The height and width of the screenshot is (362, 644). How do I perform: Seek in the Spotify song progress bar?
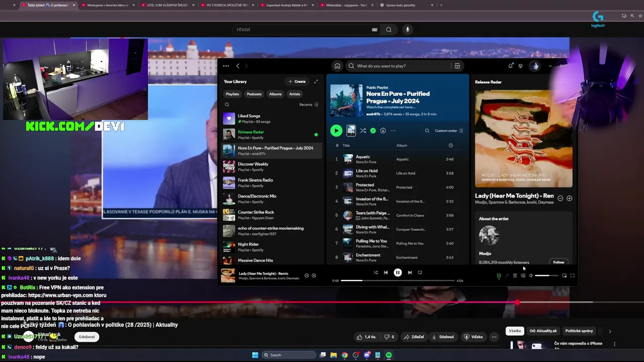tap(397, 281)
